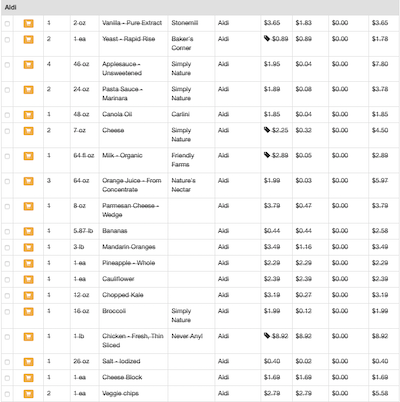Click the cart icon for Veggie chips
Viewport: 400px width, 402px height.
(x=29, y=394)
